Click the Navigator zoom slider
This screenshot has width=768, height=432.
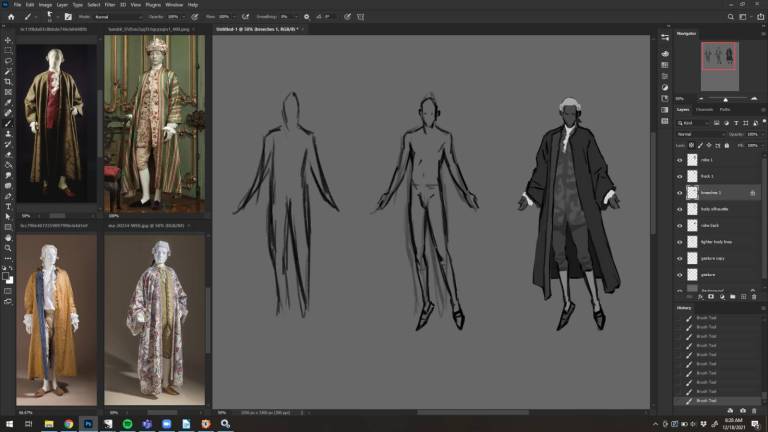[725, 98]
